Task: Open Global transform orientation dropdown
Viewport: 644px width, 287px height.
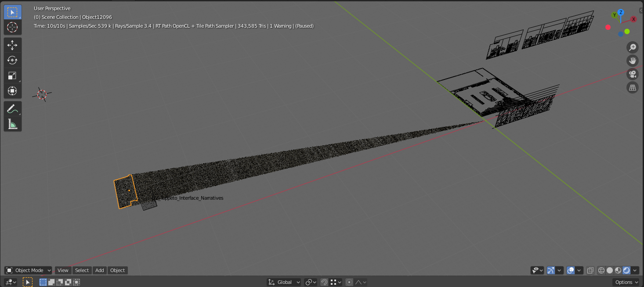Action: click(284, 282)
